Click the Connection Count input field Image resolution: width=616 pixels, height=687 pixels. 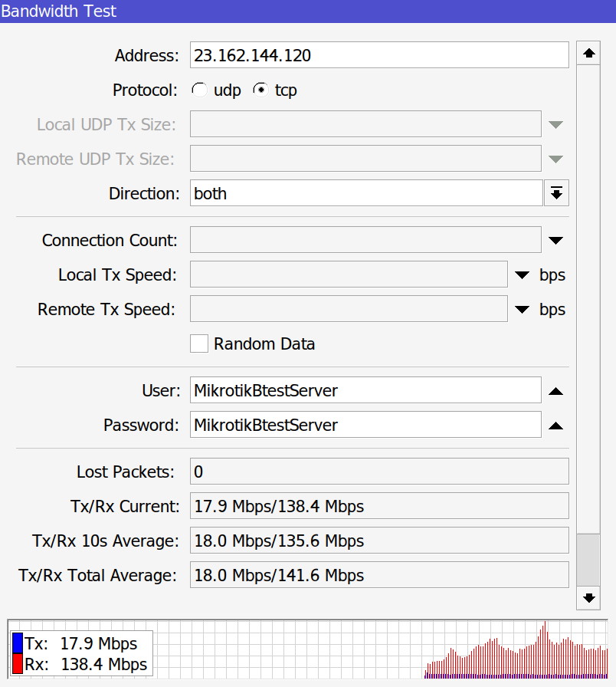click(x=365, y=240)
